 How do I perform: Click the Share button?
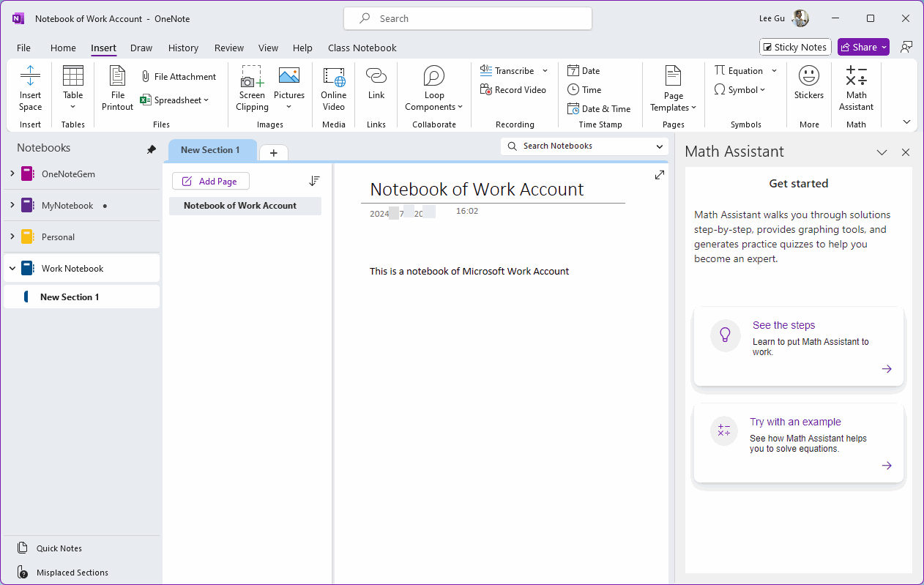pos(863,47)
